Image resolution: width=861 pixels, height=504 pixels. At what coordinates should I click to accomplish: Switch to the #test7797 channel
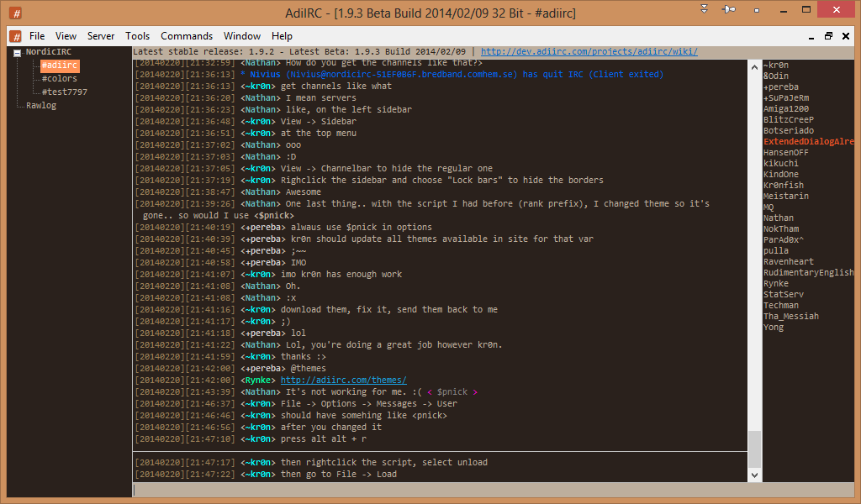point(65,92)
